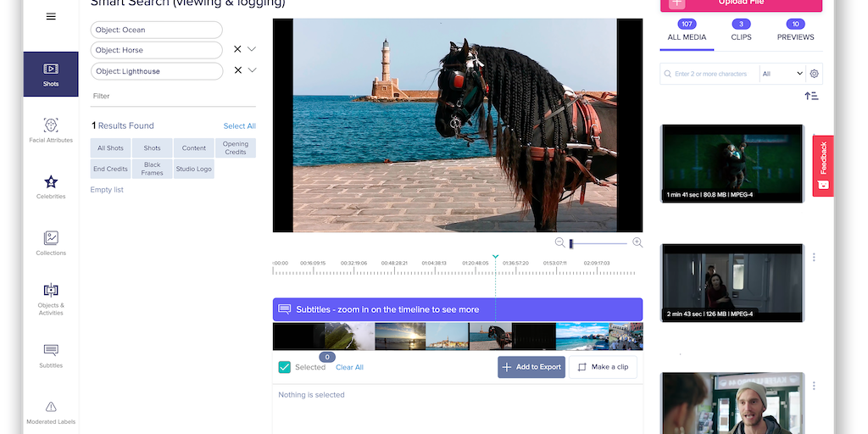868x434 pixels.
Task: Click the Select All link
Action: 240,125
